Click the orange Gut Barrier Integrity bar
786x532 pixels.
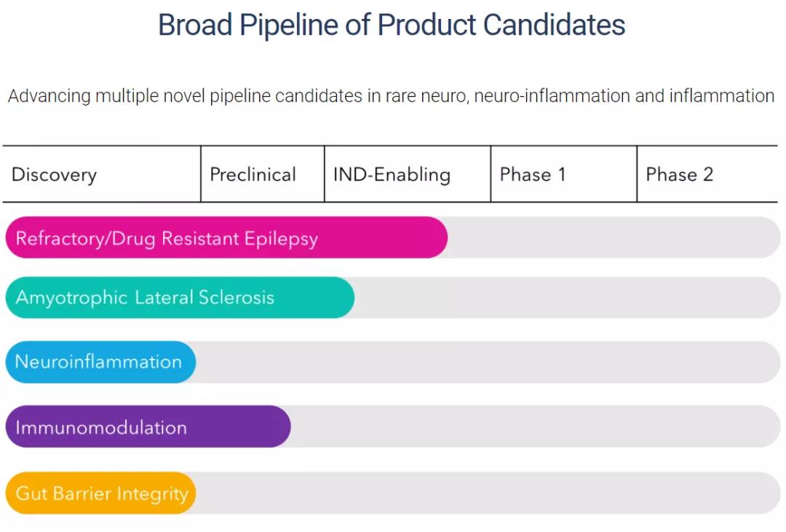click(100, 493)
